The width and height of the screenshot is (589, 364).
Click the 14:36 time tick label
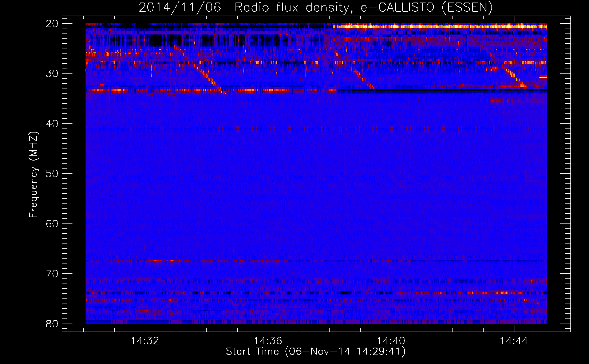[x=268, y=341]
